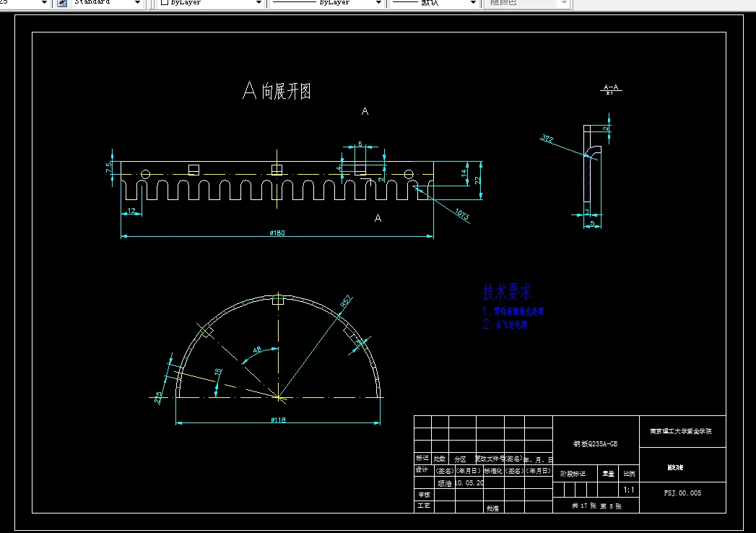756x533 pixels.
Task: Click the '分区' header cell
Action: click(461, 459)
